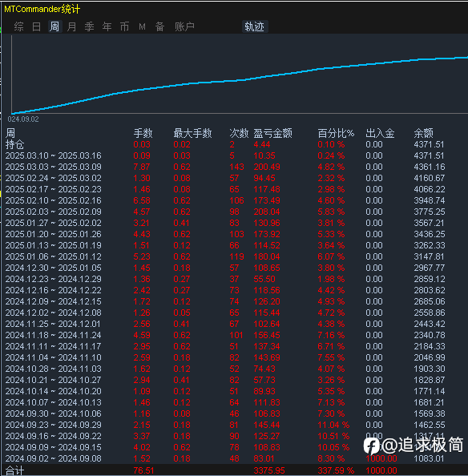
Task: Click the 百分比% column header
Action: tap(336, 133)
